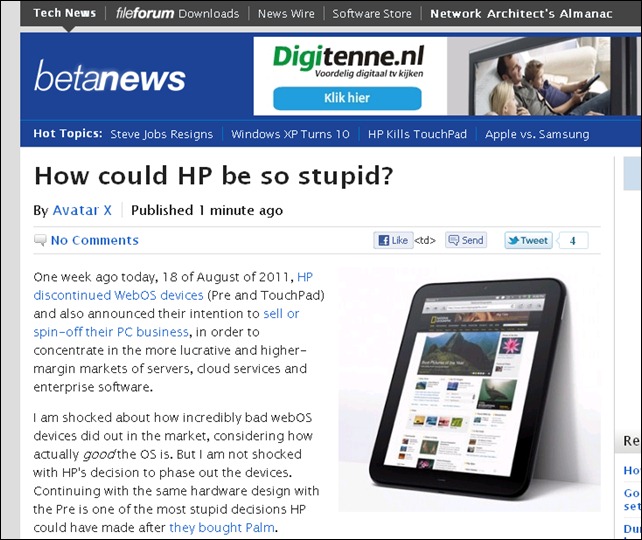The image size is (642, 540).
Task: Click the HP TouchPad tablet image
Action: point(470,390)
